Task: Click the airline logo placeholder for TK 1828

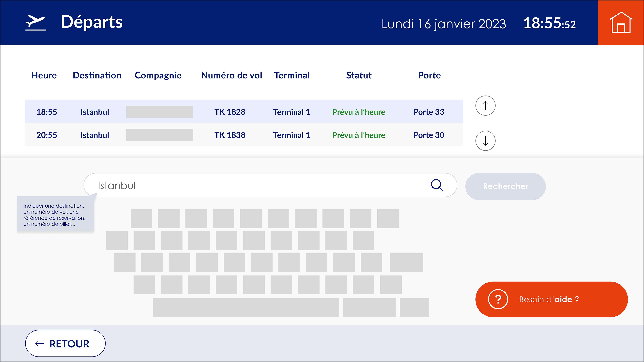Action: click(x=159, y=112)
